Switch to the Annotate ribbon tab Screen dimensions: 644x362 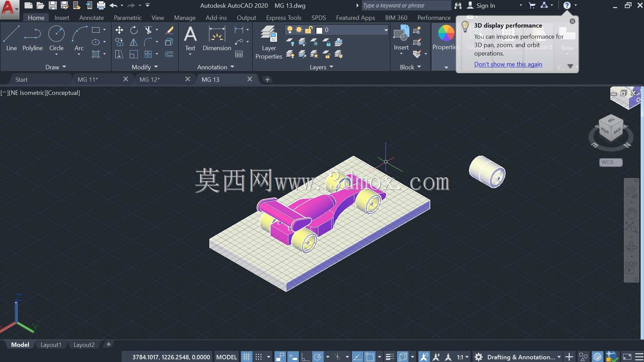(x=91, y=17)
